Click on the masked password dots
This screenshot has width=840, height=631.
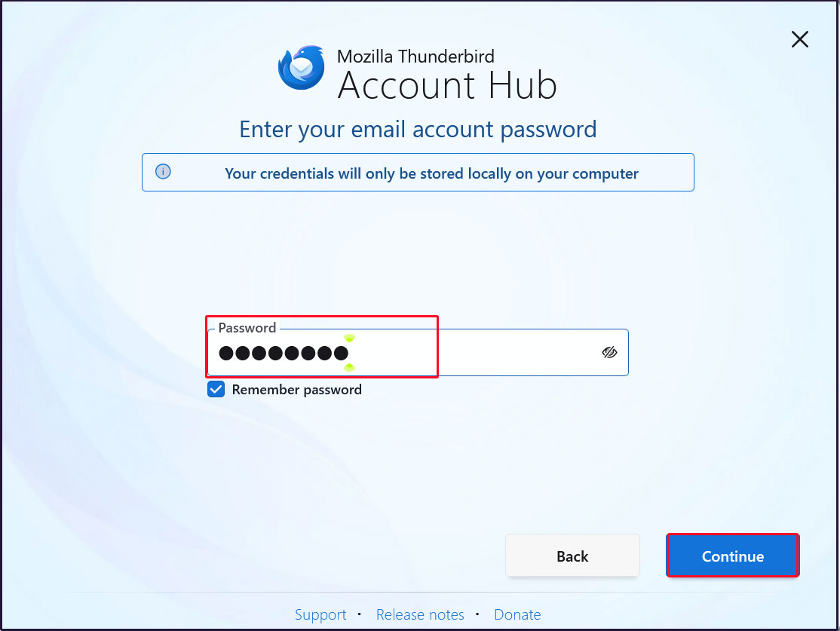coord(284,353)
